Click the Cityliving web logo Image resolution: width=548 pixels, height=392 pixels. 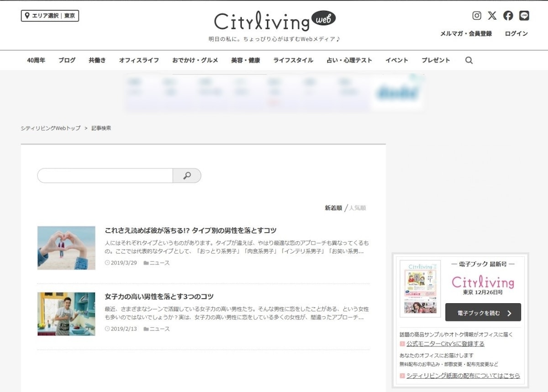[274, 21]
